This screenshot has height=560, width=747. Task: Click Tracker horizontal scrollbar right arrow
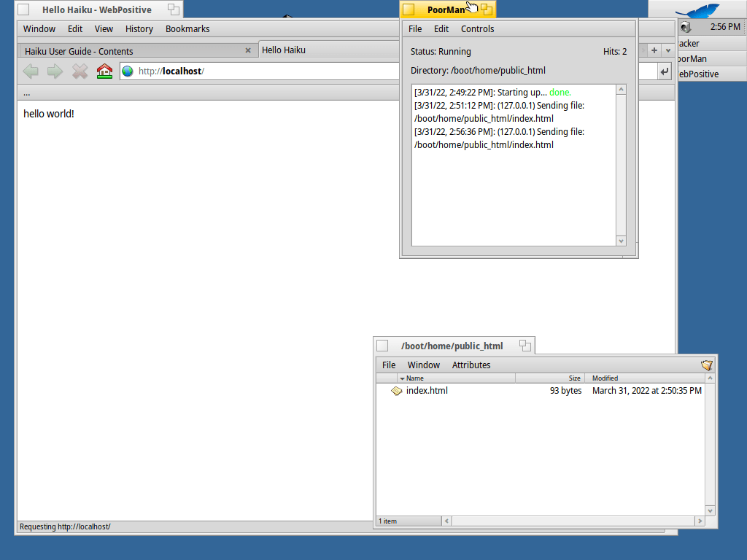pyautogui.click(x=700, y=521)
